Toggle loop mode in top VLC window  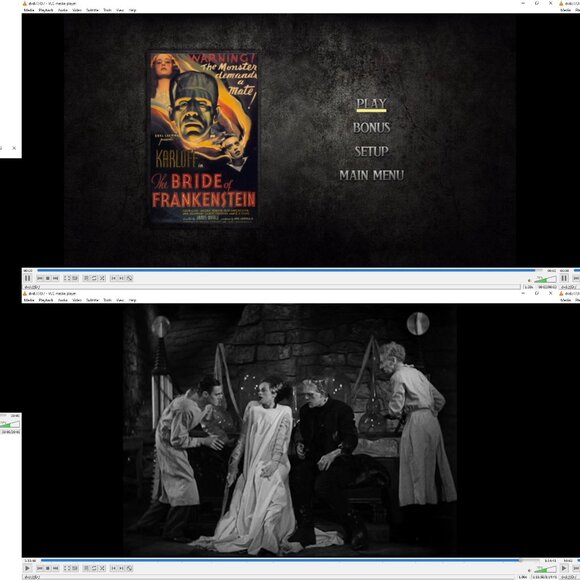94,278
